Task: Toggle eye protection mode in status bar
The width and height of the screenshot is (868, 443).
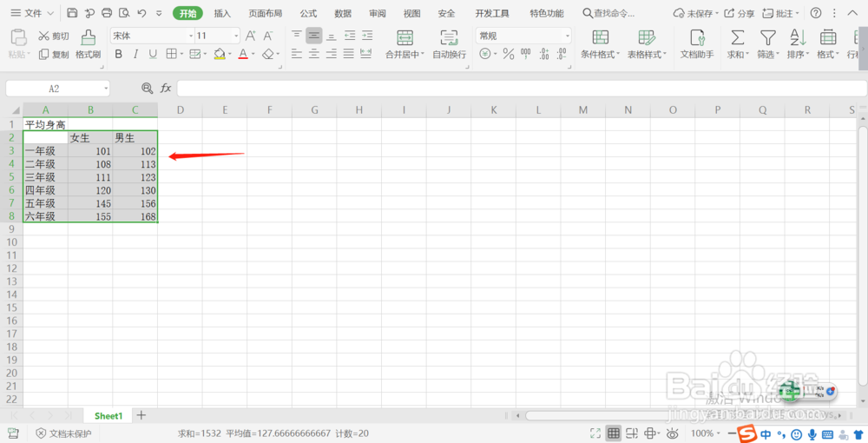Action: [672, 433]
